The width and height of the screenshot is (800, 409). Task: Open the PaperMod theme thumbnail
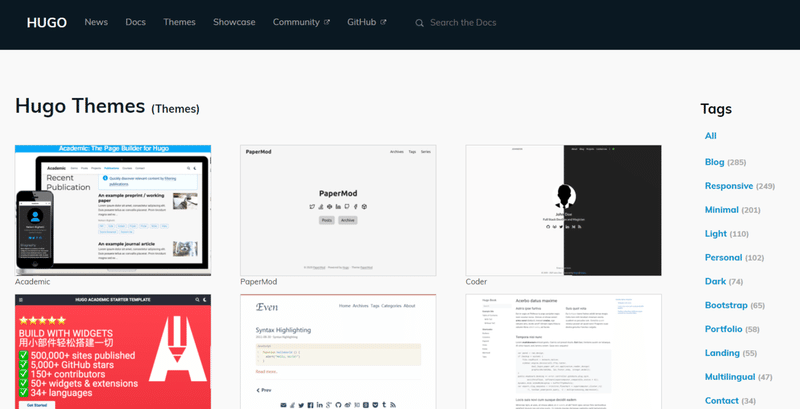click(x=338, y=210)
